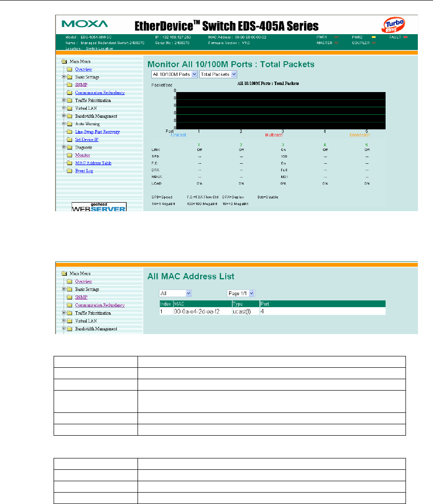The image size is (433, 504).
Task: Expand the Auto Warning tree node
Action: 64,123
